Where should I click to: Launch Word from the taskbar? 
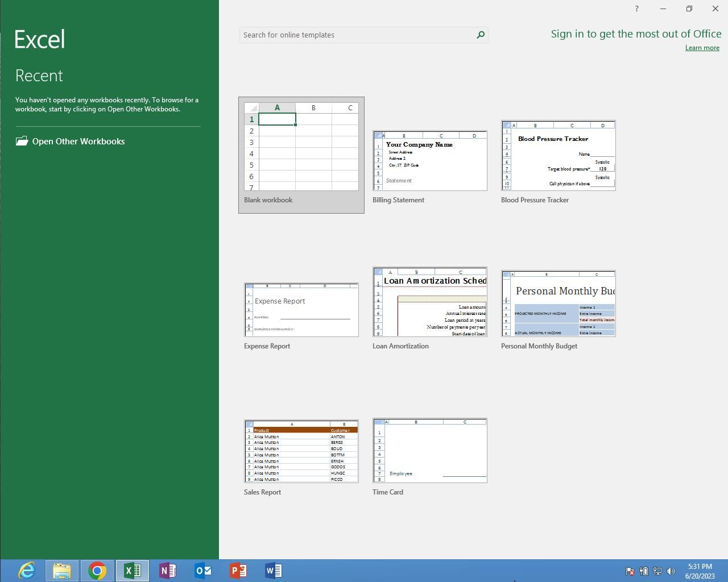[x=274, y=570]
